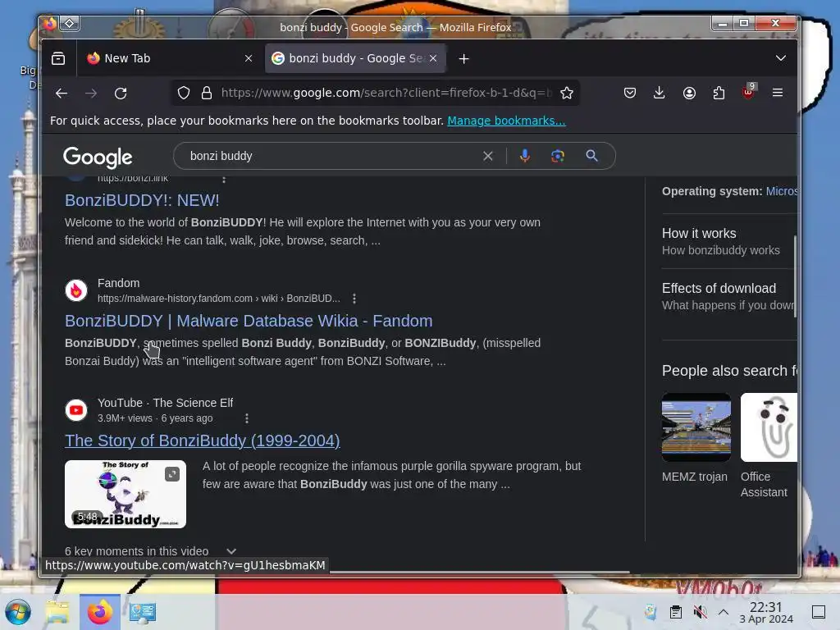Play the BonziBuddy video thumbnail

tap(126, 494)
